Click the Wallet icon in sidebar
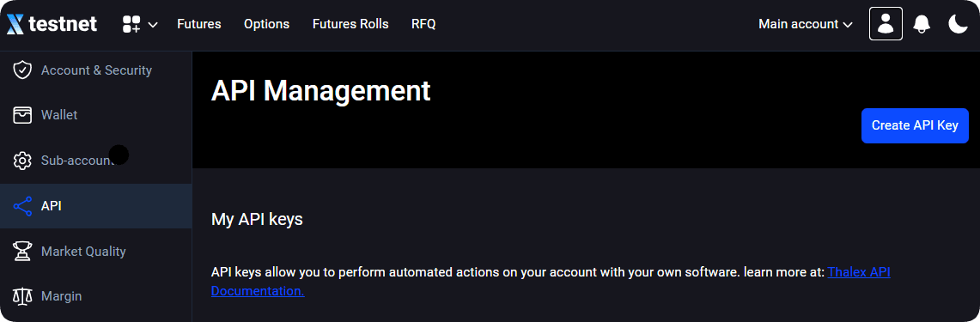980x322 pixels. pyautogui.click(x=22, y=115)
